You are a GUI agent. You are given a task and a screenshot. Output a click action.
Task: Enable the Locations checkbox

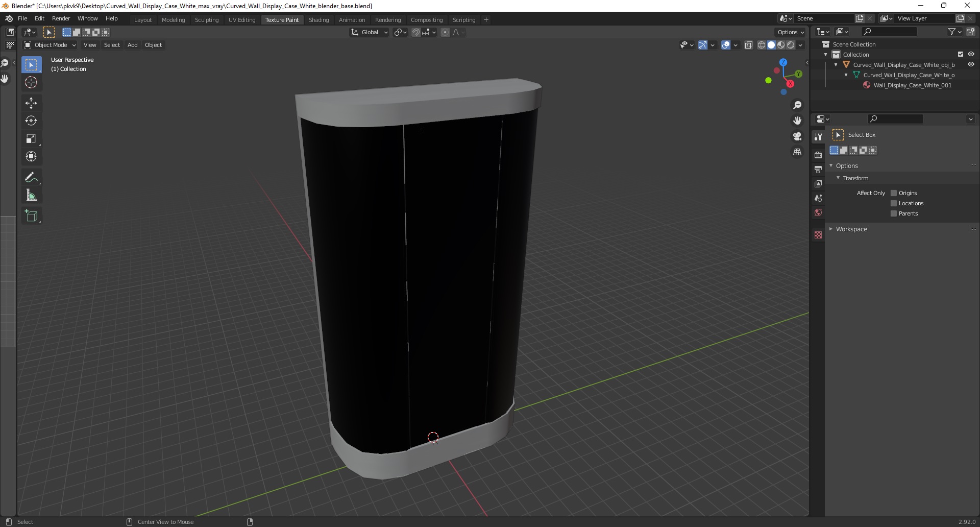click(894, 203)
